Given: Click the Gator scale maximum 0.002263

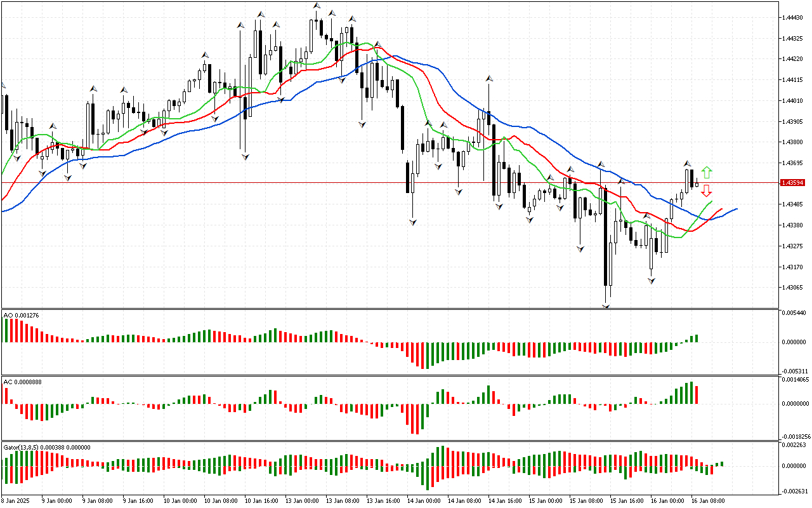Looking at the screenshot, I should coord(793,445).
